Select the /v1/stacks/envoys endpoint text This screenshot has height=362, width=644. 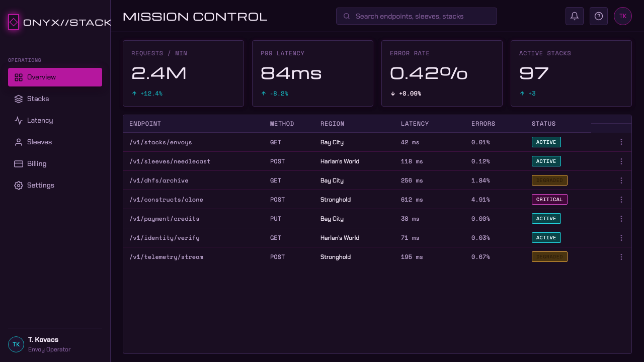(x=160, y=142)
